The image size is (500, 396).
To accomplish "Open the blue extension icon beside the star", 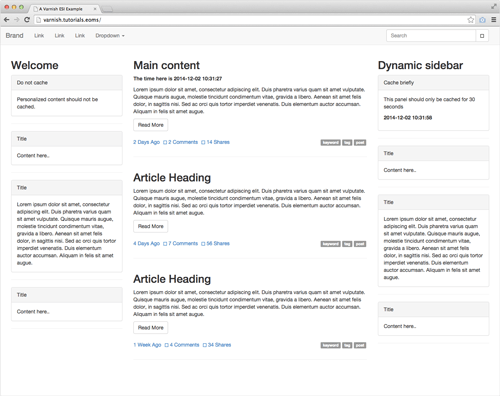I will click(x=482, y=20).
